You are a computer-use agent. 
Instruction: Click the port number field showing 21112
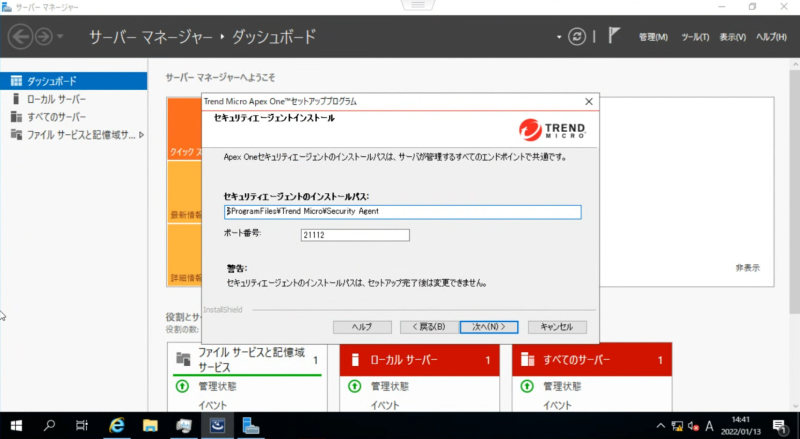[355, 235]
